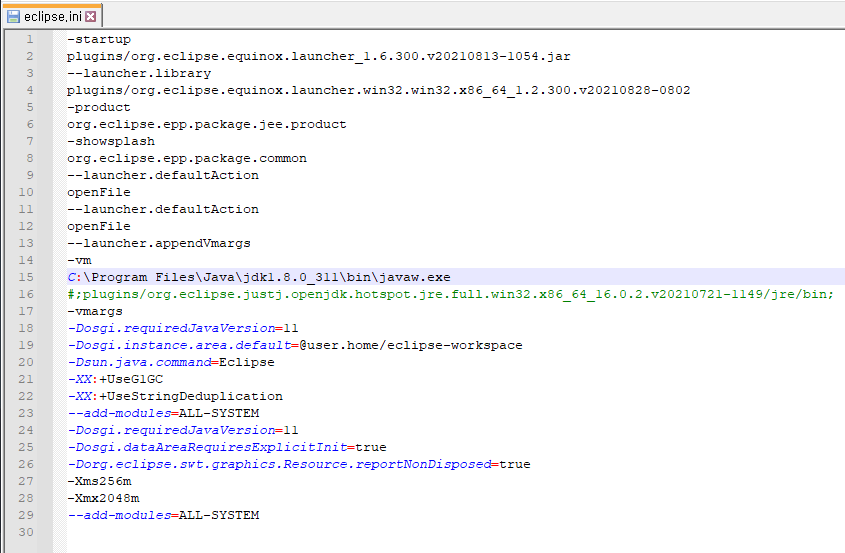The width and height of the screenshot is (845, 553).
Task: Click the -Dsun.java.command=Eclipse line
Action: pyautogui.click(x=171, y=362)
